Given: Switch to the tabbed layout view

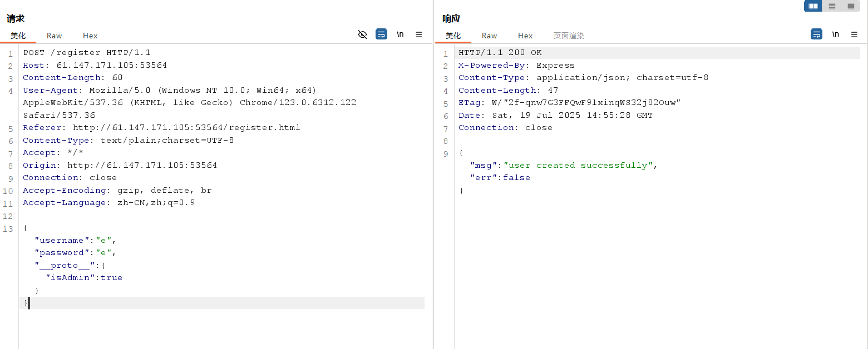Looking at the screenshot, I should pyautogui.click(x=851, y=6).
